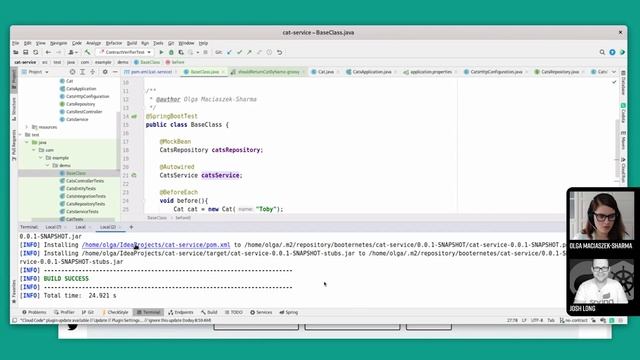640x360 pixels.
Task: Add new terminal tab with plus
Action: click(x=131, y=227)
